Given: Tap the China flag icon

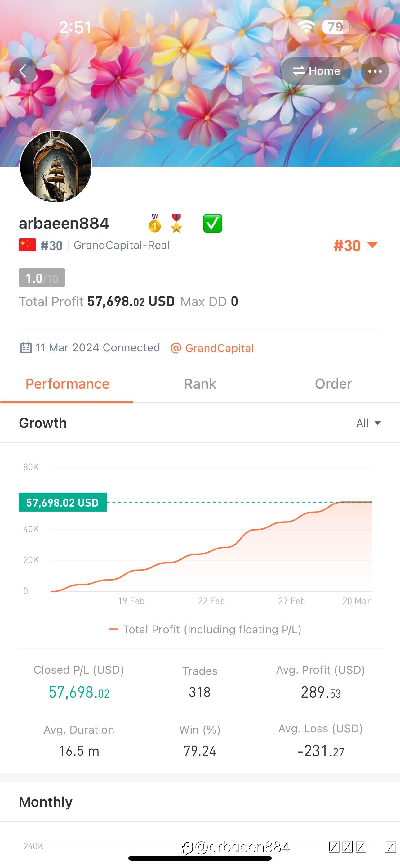Looking at the screenshot, I should 27,245.
